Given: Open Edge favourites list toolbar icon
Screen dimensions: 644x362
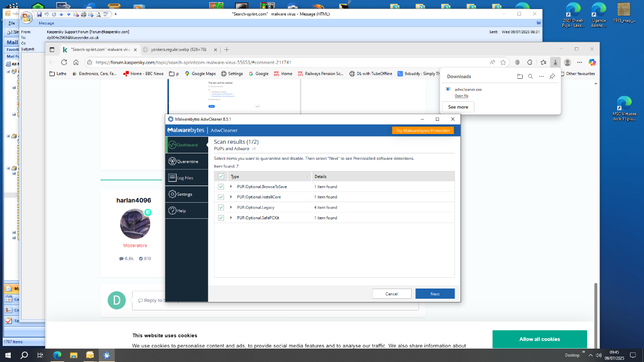Looking at the screenshot, I should (x=543, y=62).
